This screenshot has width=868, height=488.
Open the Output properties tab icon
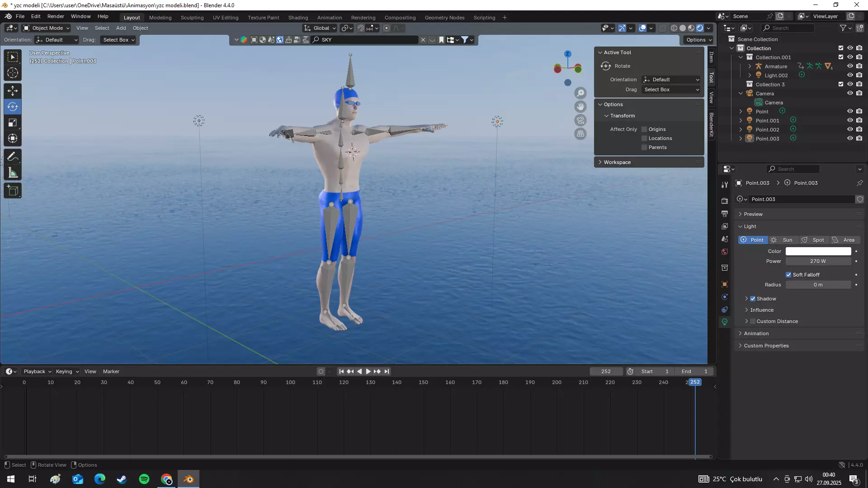pyautogui.click(x=725, y=213)
